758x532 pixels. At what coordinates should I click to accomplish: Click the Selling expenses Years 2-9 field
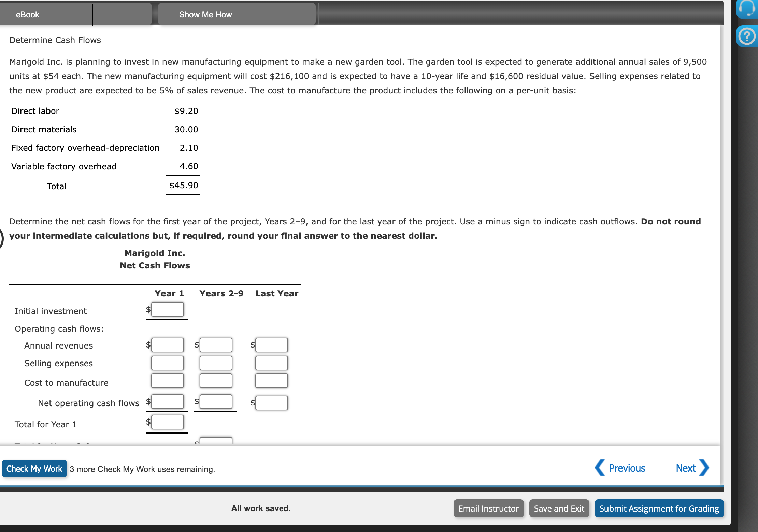[215, 363]
